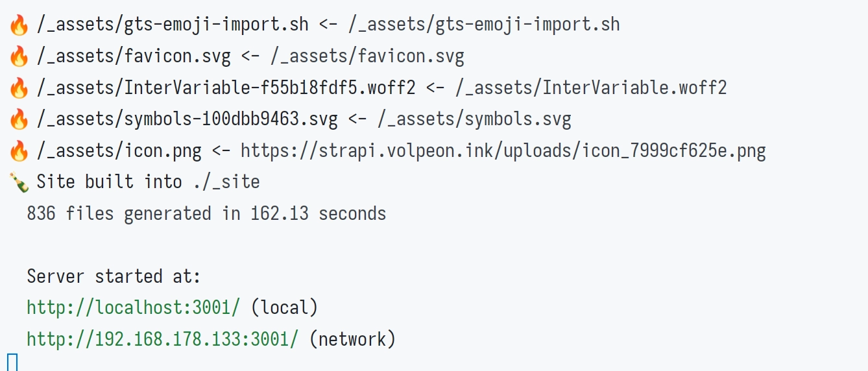
Task: Click the fire emoji beside InterVariable woff2 line
Action: pyautogui.click(x=19, y=88)
